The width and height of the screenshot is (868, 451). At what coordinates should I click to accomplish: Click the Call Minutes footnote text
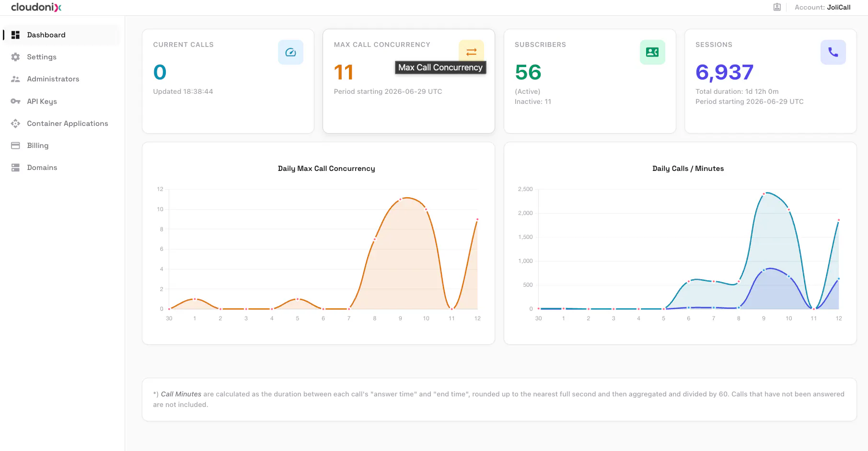pyautogui.click(x=499, y=399)
